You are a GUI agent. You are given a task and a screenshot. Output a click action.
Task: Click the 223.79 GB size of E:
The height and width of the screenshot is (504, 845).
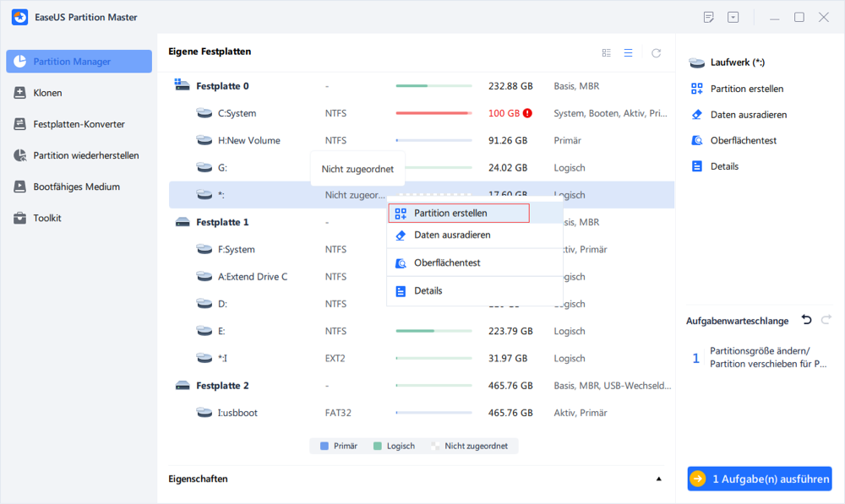pyautogui.click(x=510, y=331)
